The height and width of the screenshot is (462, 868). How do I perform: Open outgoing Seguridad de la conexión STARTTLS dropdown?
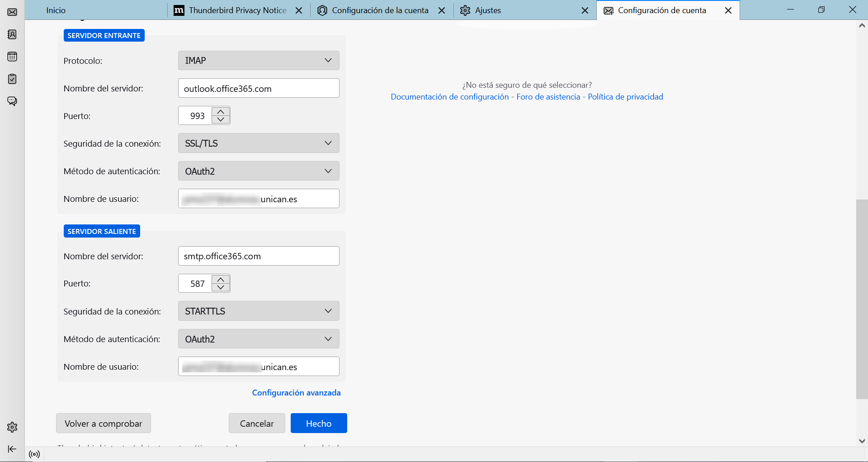click(x=259, y=311)
